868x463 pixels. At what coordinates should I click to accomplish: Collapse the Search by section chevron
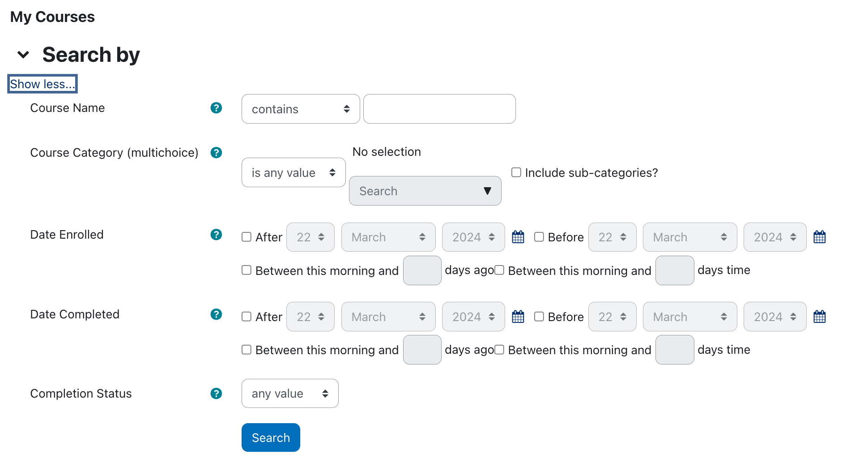click(23, 55)
